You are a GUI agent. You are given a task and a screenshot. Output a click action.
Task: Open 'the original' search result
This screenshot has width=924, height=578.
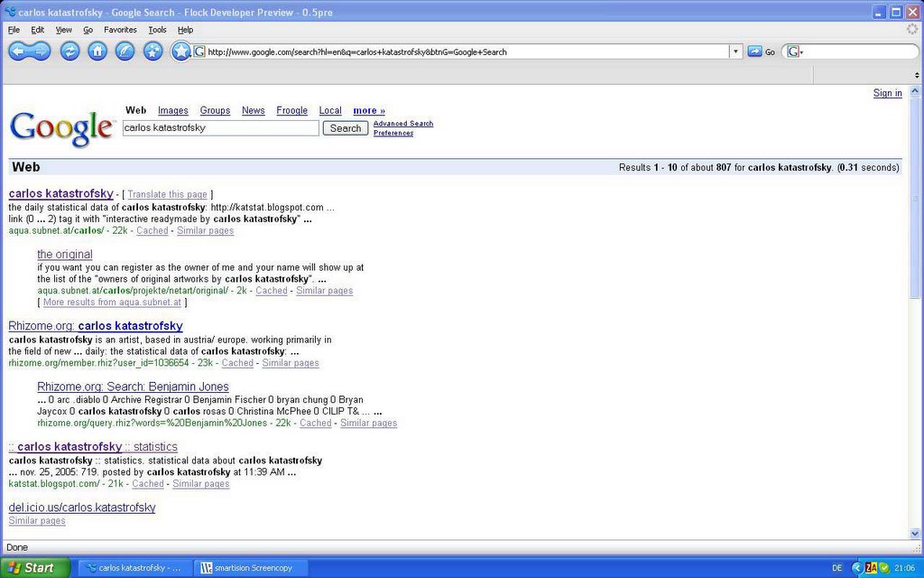65,254
